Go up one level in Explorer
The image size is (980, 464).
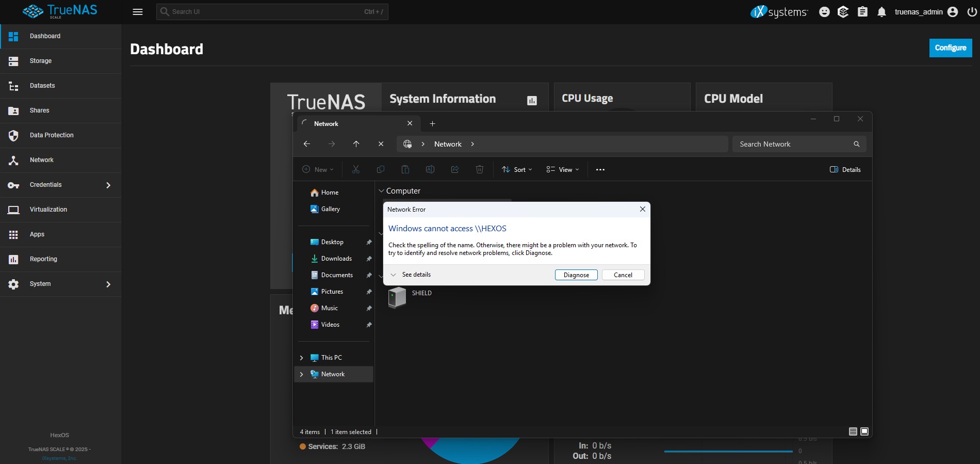tap(356, 144)
